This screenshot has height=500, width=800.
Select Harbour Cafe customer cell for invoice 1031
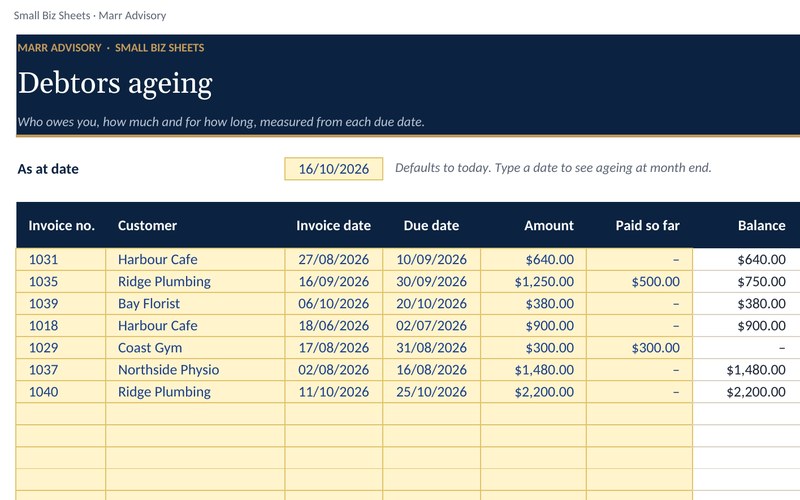pos(195,259)
